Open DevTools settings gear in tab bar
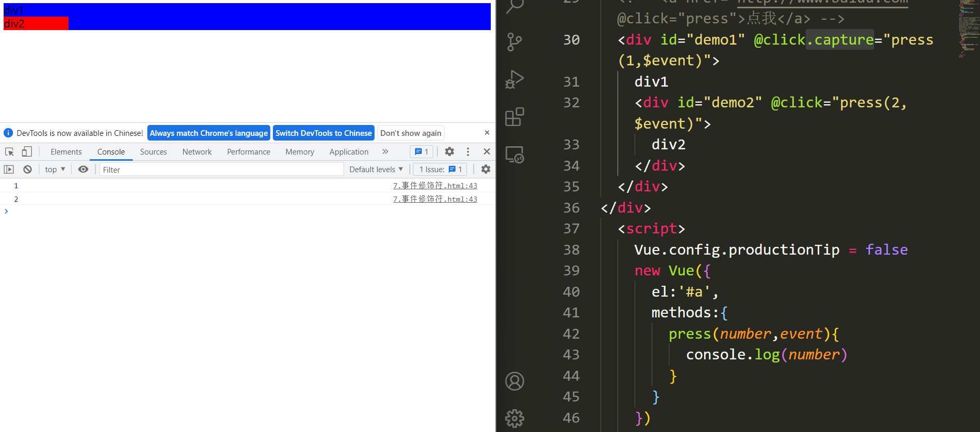 click(449, 151)
